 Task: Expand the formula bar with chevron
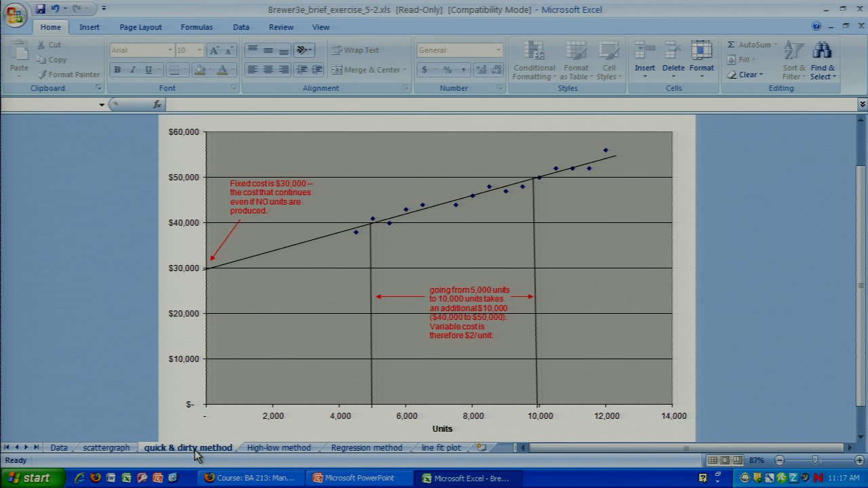(862, 104)
